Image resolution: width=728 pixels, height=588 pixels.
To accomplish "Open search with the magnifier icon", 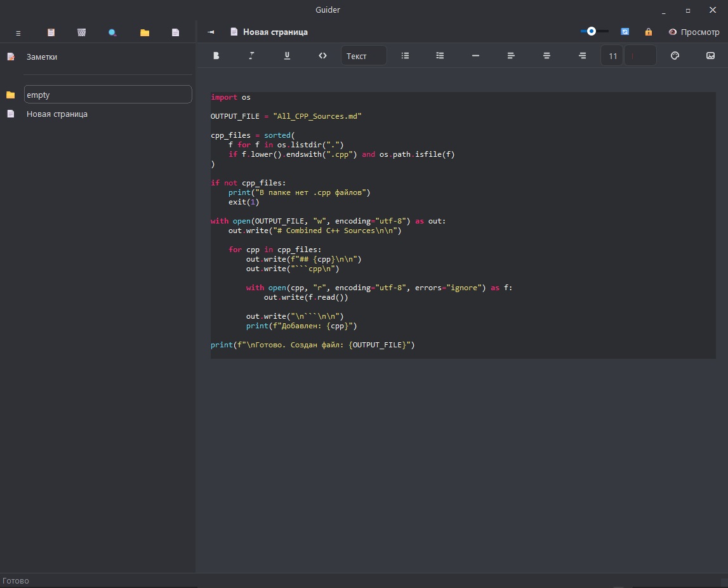I will tap(112, 32).
